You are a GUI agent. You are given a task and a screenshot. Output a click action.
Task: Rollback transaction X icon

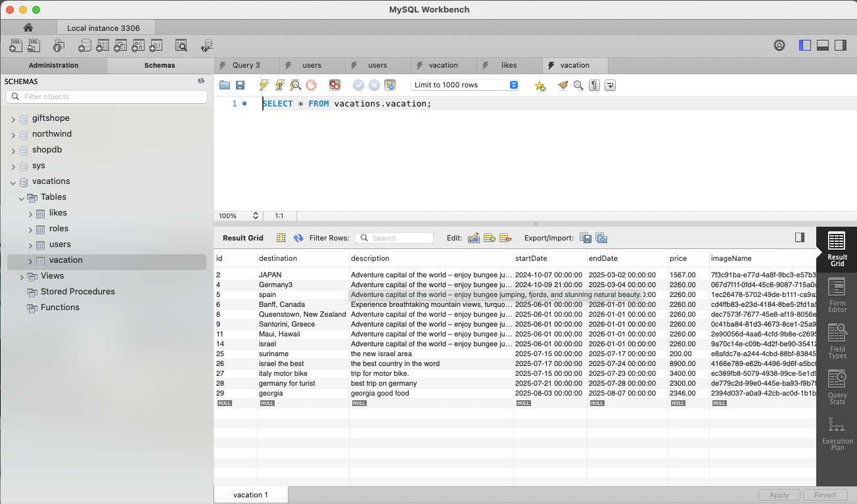(x=374, y=85)
